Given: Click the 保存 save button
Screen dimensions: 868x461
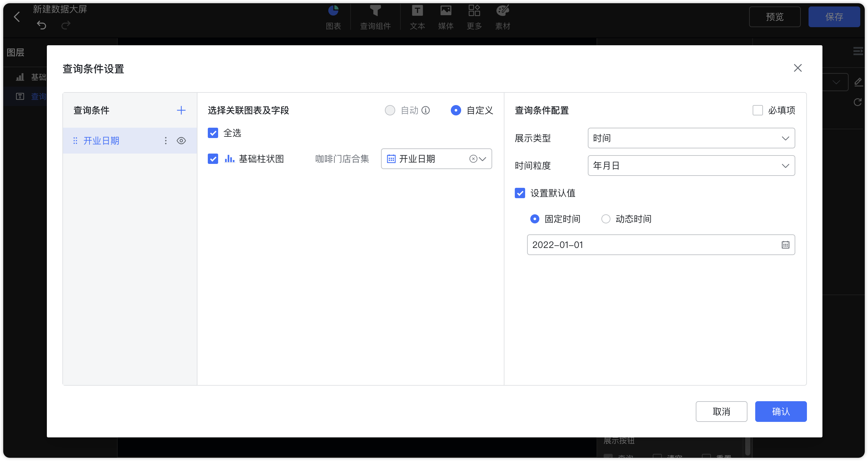Looking at the screenshot, I should tap(834, 17).
